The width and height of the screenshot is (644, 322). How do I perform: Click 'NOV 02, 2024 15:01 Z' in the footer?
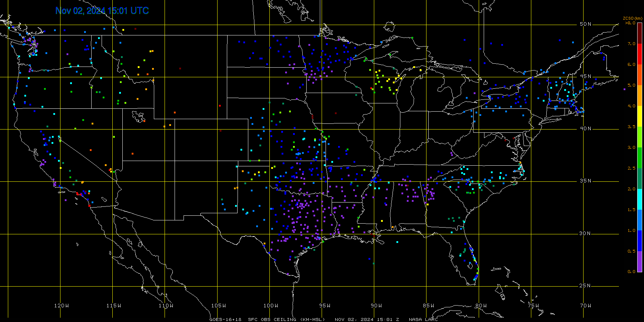(367, 319)
